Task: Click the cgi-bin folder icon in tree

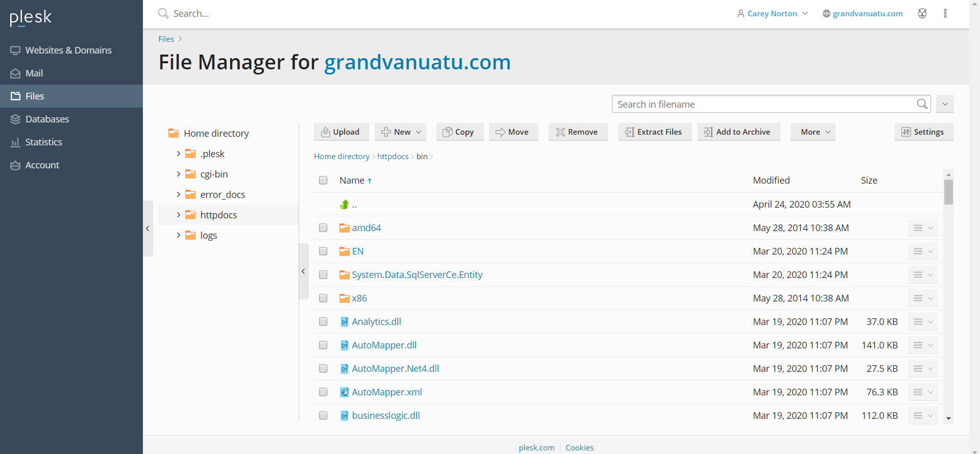Action: click(x=190, y=174)
